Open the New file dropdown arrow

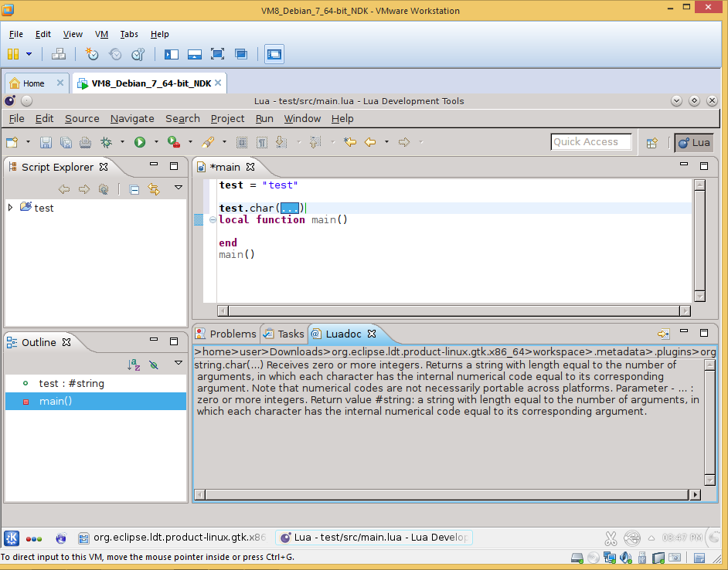(28, 142)
